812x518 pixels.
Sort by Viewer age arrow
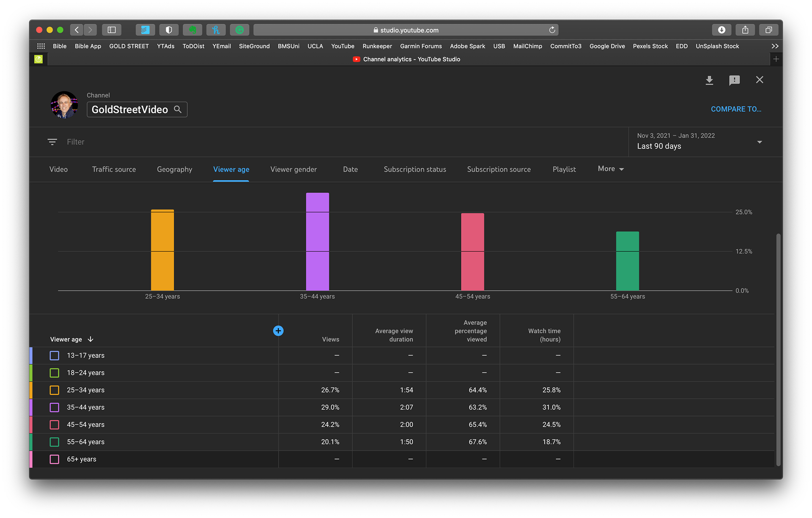tap(91, 339)
